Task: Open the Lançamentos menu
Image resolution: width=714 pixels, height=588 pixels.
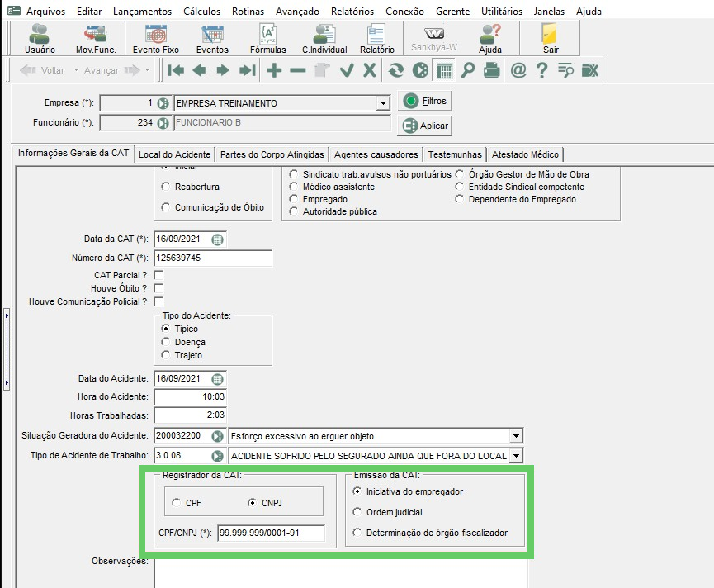Action: pyautogui.click(x=142, y=12)
